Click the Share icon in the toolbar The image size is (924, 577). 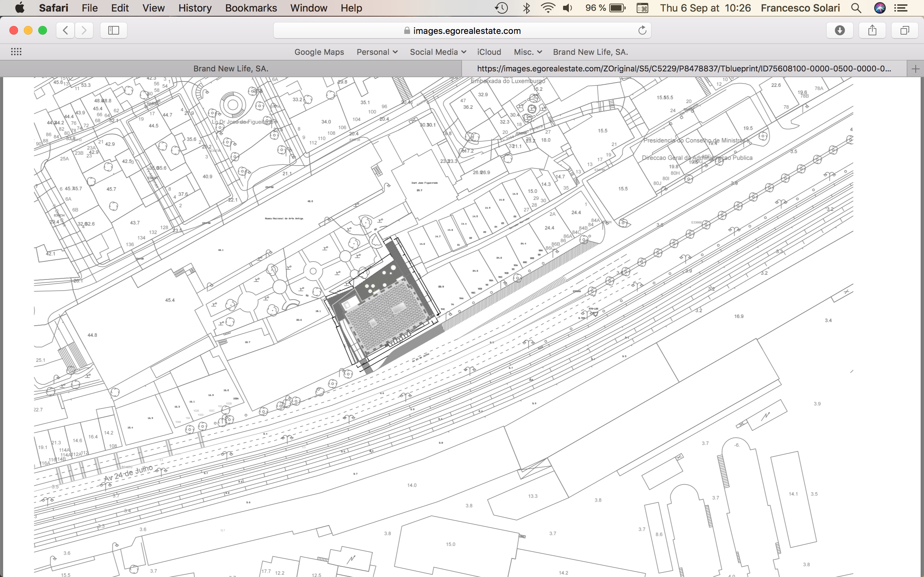(872, 31)
